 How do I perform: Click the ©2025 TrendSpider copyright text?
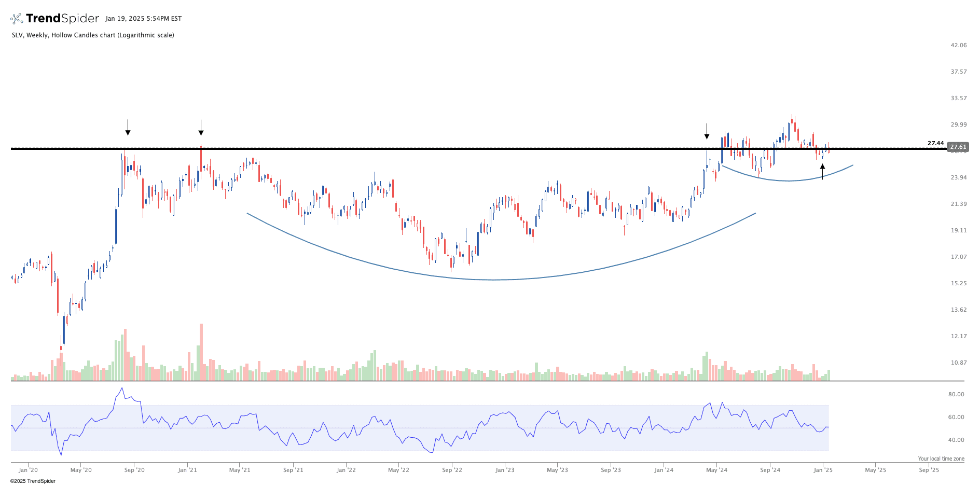pyautogui.click(x=33, y=481)
